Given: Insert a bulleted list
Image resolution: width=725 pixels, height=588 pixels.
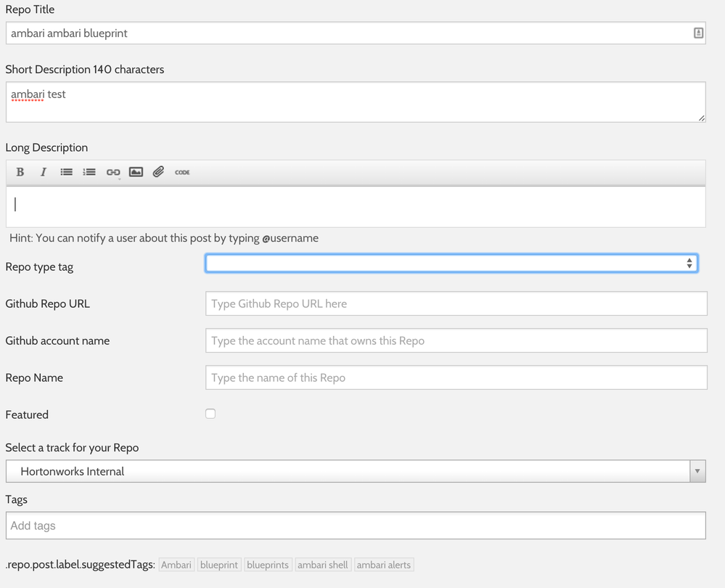Looking at the screenshot, I should 66,172.
